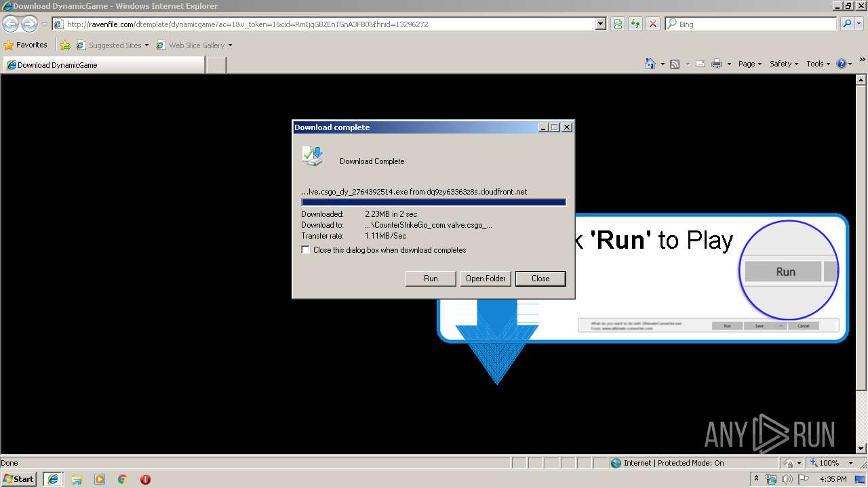868x488 pixels.
Task: Select the Download DynamicGame tab
Action: (103, 65)
